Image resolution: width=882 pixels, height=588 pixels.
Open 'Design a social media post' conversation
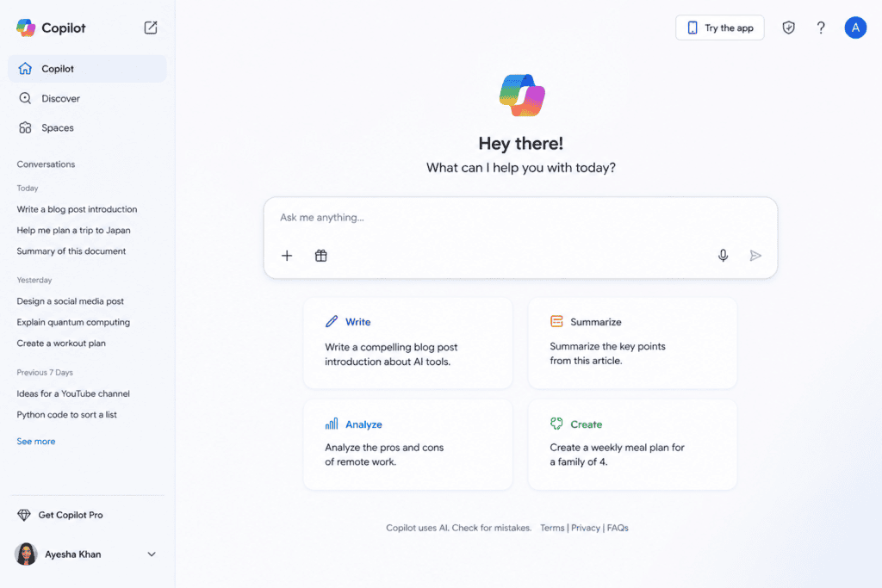click(x=71, y=301)
